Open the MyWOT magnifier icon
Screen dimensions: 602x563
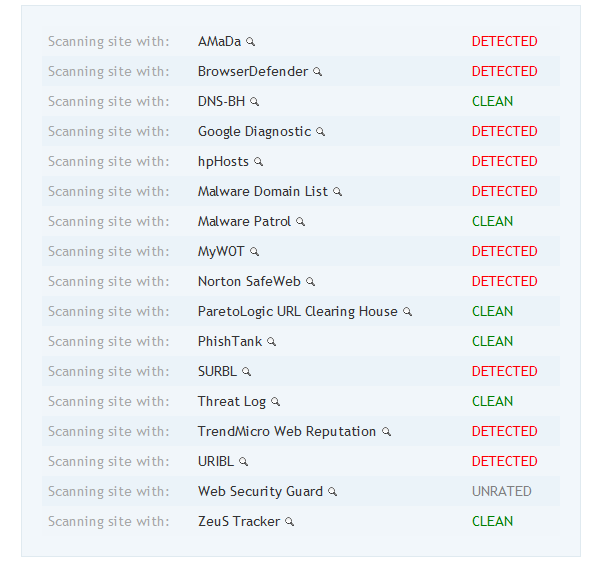(x=255, y=252)
